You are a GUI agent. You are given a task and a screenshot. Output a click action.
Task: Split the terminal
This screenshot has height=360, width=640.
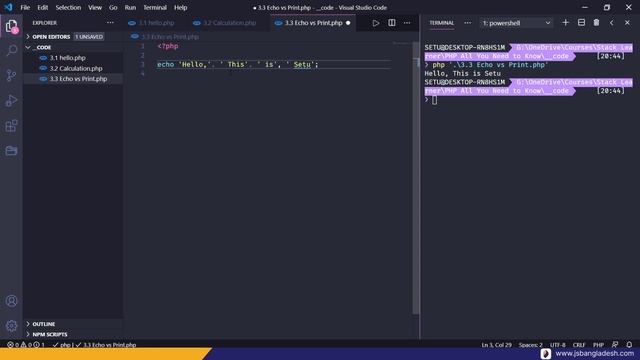coord(581,23)
